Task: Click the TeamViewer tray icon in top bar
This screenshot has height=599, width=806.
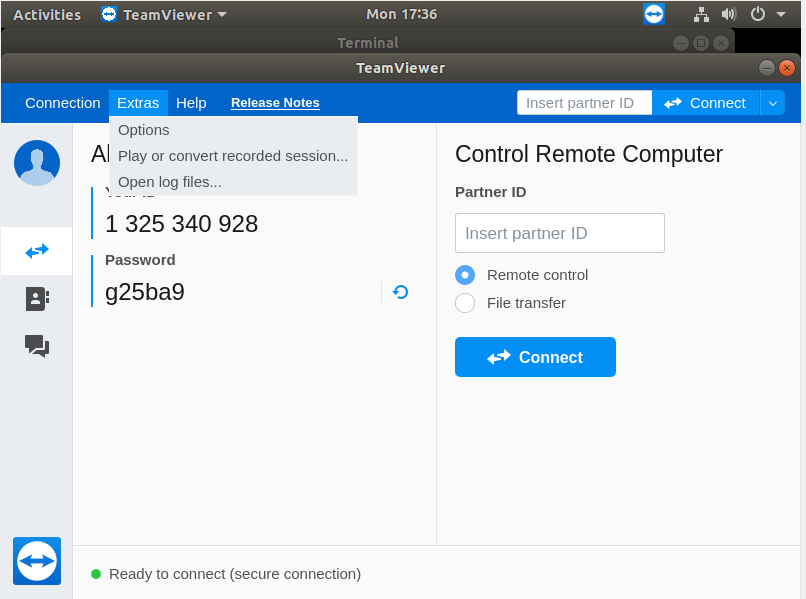Action: coord(654,14)
